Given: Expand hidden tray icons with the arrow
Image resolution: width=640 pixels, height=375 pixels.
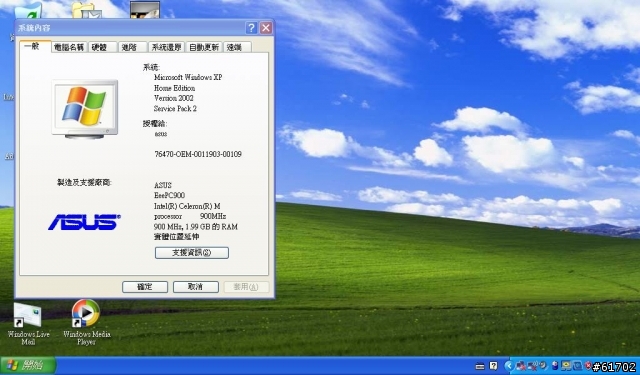Looking at the screenshot, I should (509, 366).
